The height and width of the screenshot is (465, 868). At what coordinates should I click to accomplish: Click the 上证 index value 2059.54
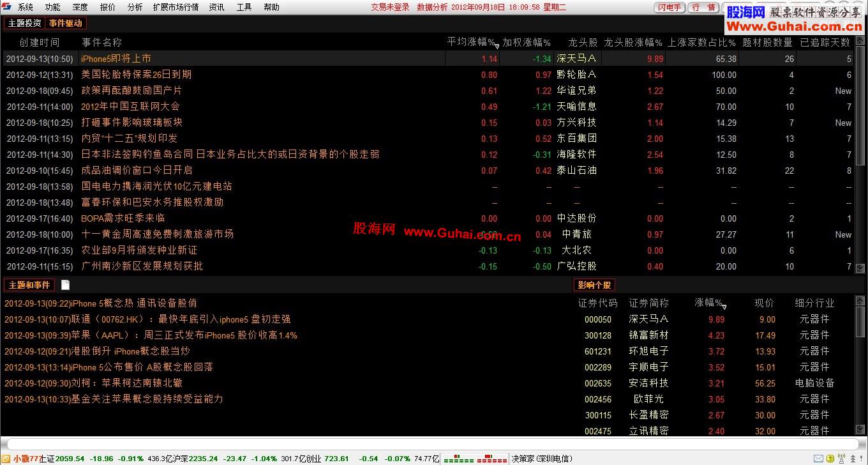[70, 459]
